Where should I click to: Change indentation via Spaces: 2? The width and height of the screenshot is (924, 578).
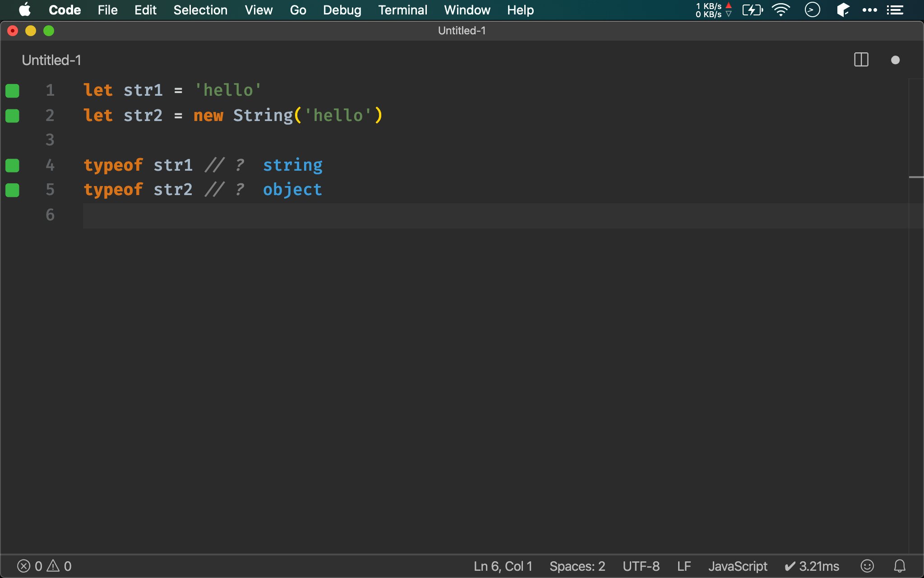[577, 566]
